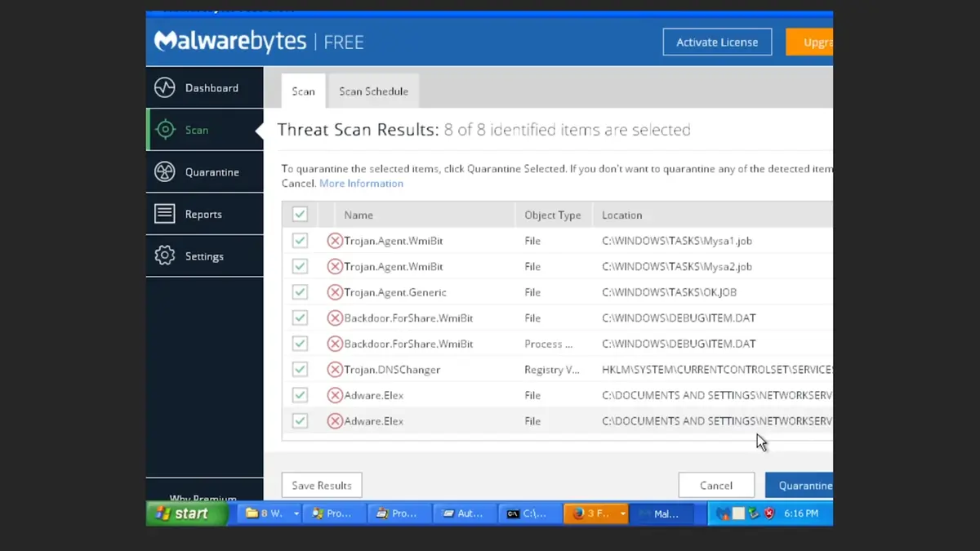Uncheck the select-all checkbox in table header
This screenshot has height=551, width=980.
(300, 215)
